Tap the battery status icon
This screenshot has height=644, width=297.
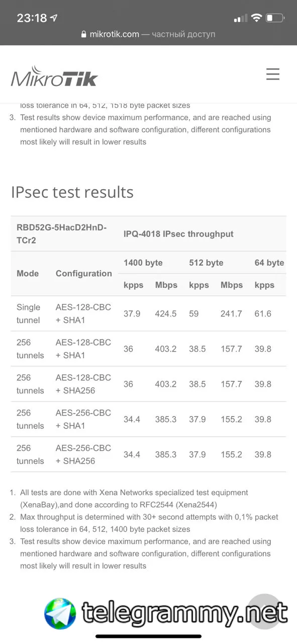coord(275,18)
